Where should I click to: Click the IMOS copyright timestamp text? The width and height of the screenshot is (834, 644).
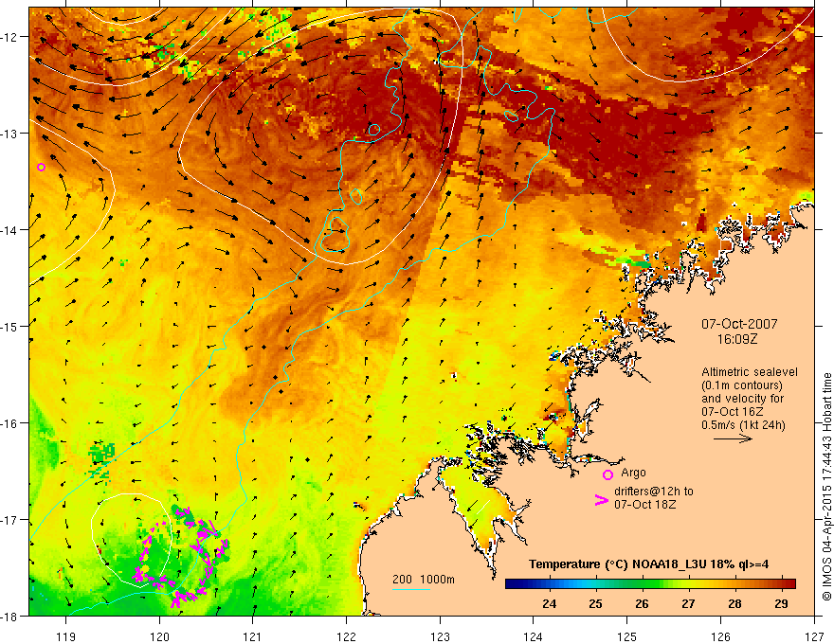coord(826,487)
